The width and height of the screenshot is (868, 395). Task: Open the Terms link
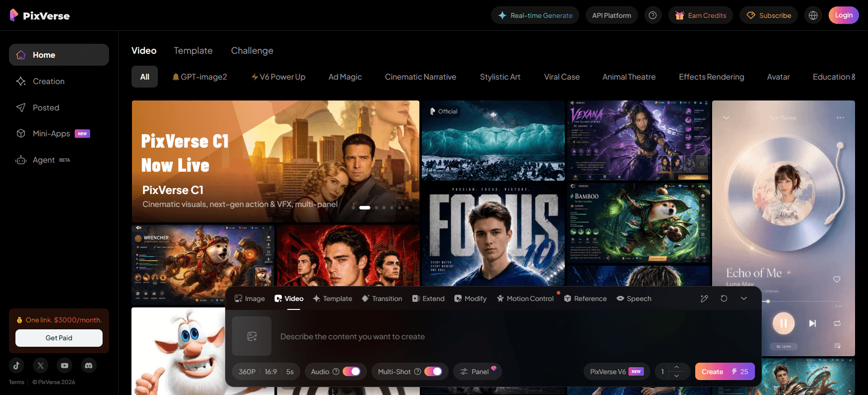pyautogui.click(x=16, y=382)
